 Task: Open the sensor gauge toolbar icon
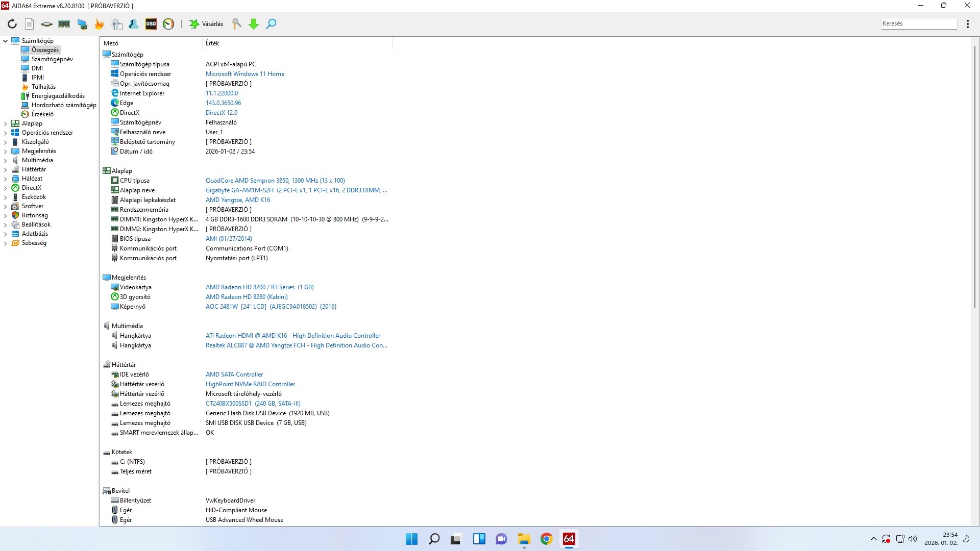click(168, 24)
